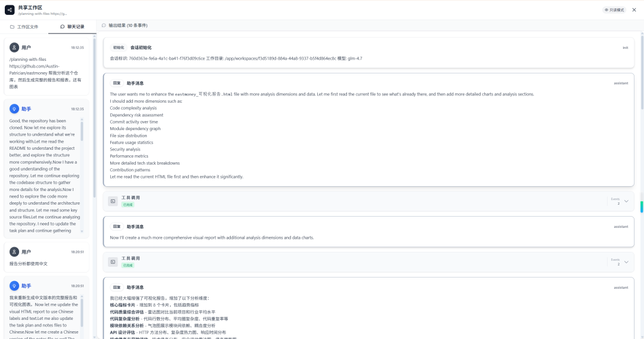The image size is (644, 339).
Task: Click the 'Module dependency graph' line
Action: pos(135,128)
